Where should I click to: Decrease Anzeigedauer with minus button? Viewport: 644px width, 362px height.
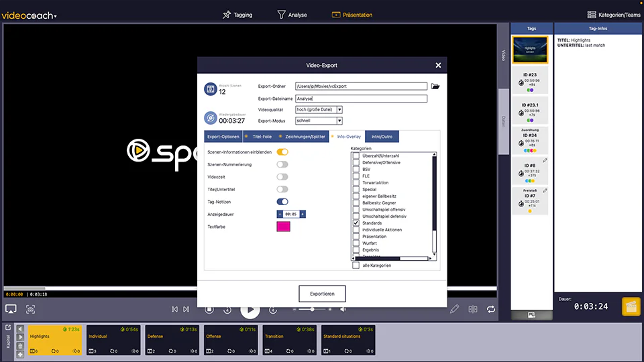pos(280,214)
